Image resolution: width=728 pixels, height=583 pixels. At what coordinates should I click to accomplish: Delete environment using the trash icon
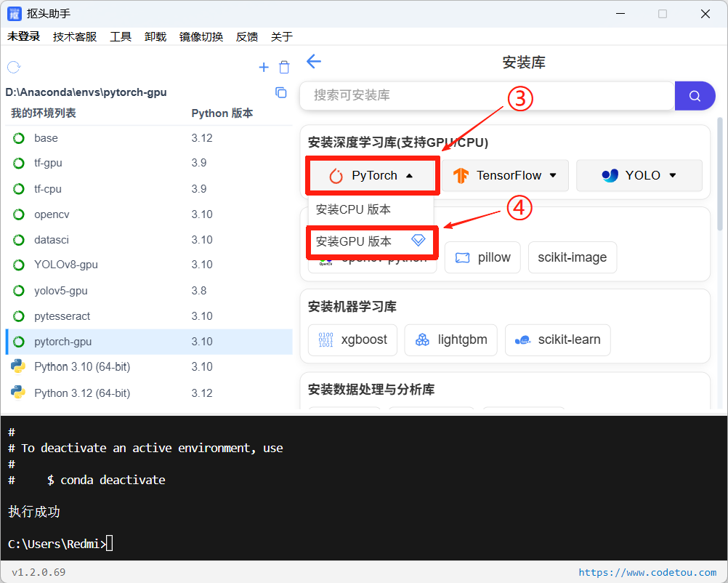point(284,68)
